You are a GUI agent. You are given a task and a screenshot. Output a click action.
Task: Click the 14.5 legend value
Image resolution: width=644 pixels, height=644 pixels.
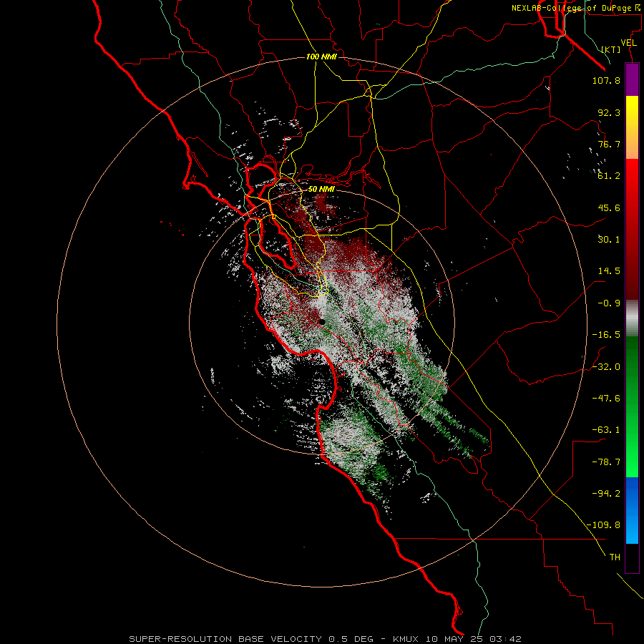pos(609,271)
